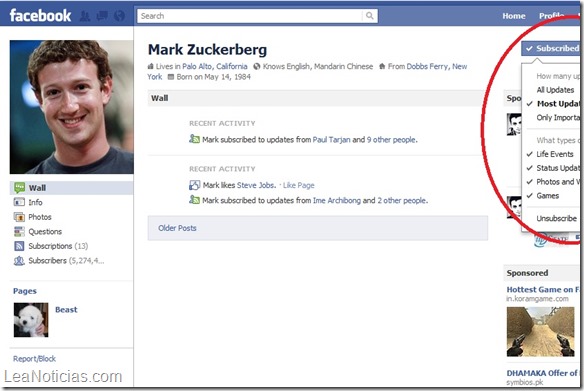Viewport: 584px width, 391px height.
Task: Open 'Hottest Game on' sponsored link
Action: click(x=543, y=289)
